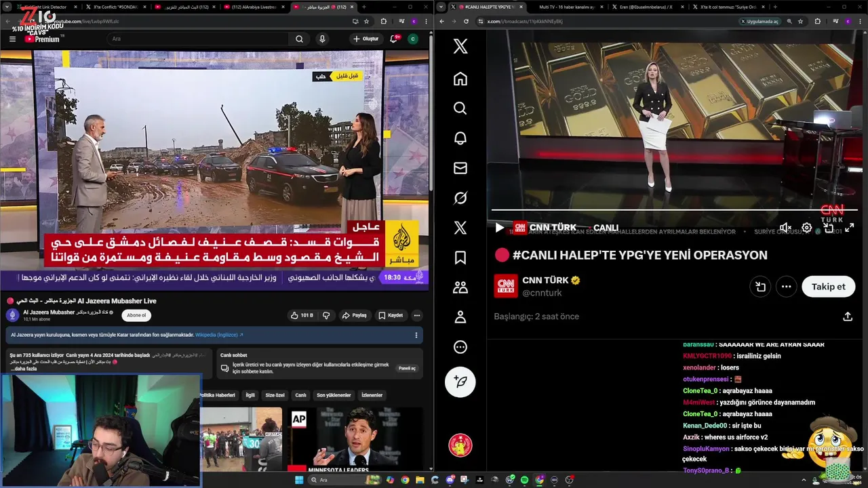
Task: Switch to the AlArabiya Livestream tab
Action: 253,7
